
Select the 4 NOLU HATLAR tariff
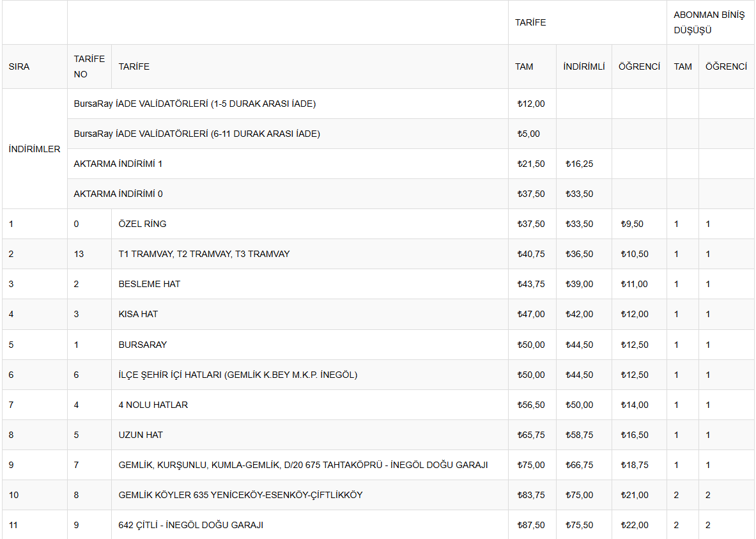tap(153, 405)
